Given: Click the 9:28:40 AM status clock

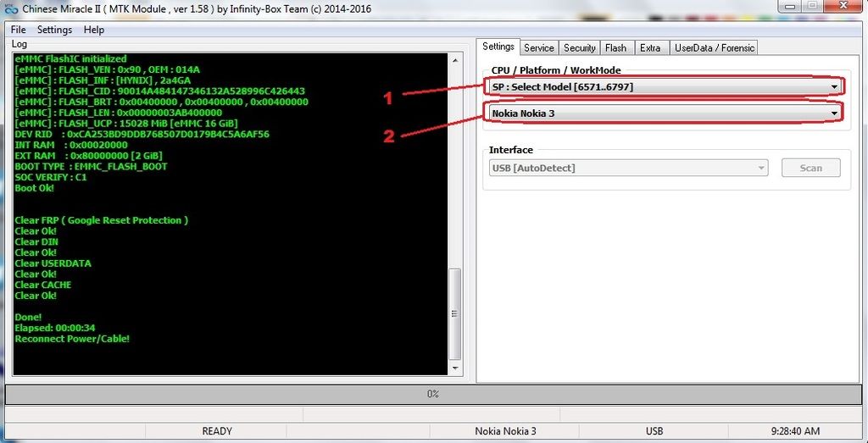Looking at the screenshot, I should tap(795, 431).
